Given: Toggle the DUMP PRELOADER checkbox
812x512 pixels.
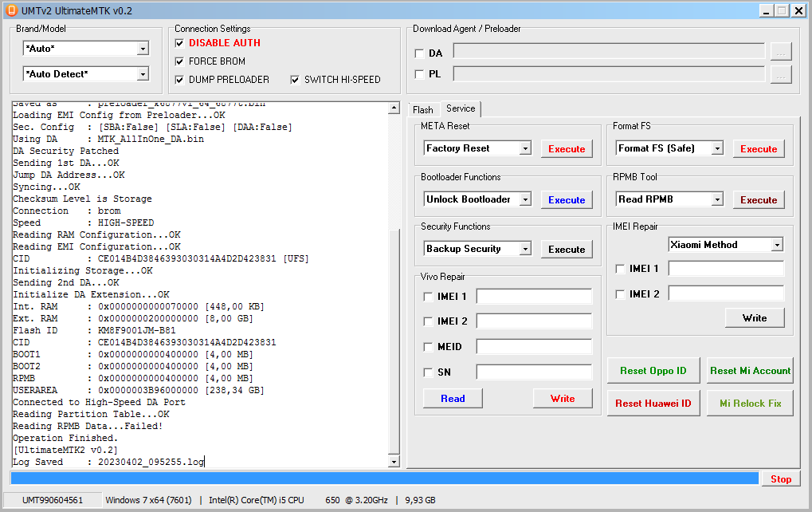Looking at the screenshot, I should pos(180,80).
